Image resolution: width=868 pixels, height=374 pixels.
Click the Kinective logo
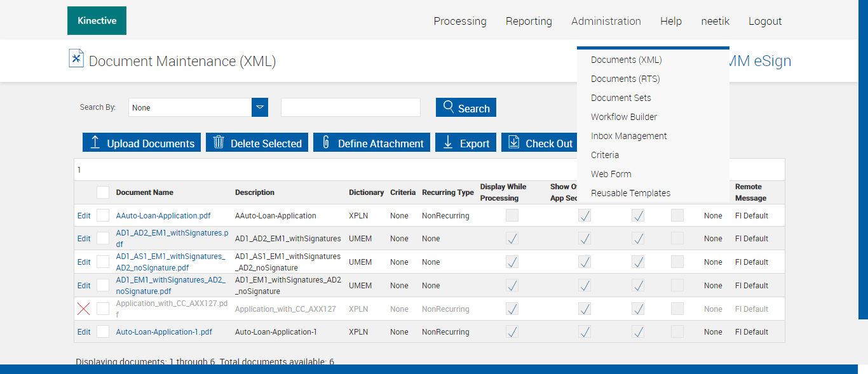(x=97, y=21)
